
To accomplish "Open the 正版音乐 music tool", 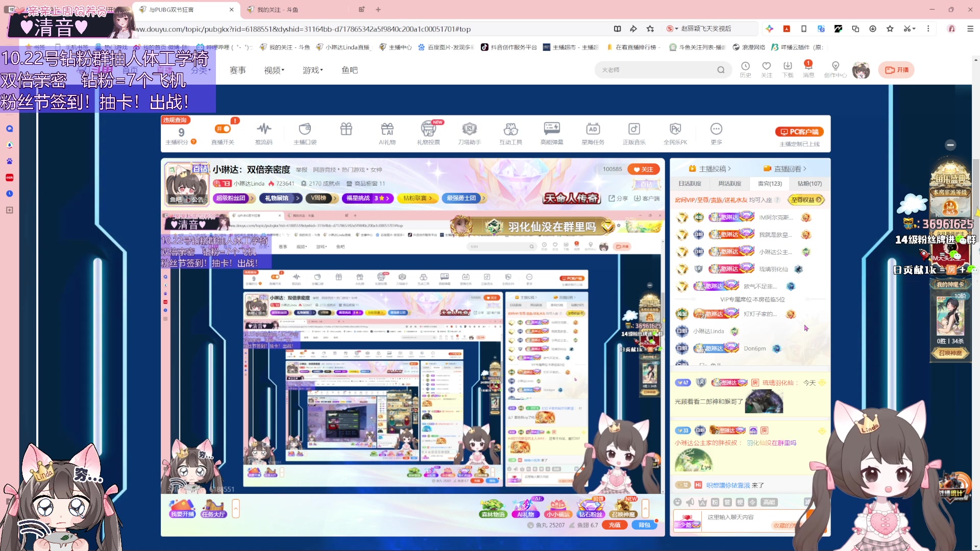I will 634,133.
